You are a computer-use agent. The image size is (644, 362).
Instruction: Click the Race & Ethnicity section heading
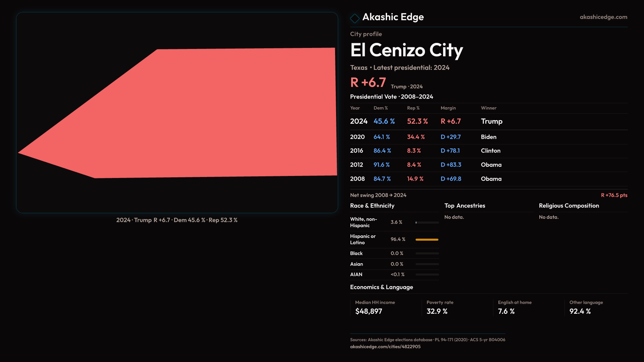tap(372, 206)
